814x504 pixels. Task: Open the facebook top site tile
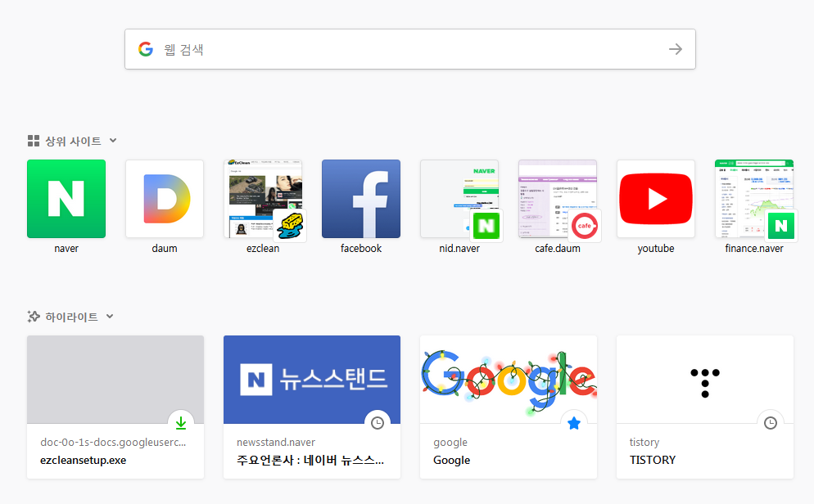point(361,199)
